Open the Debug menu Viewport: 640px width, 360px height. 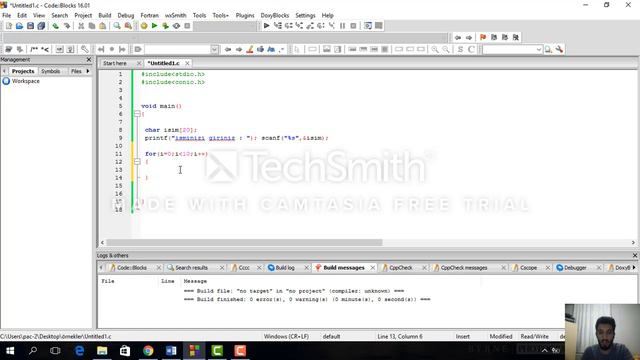(126, 15)
